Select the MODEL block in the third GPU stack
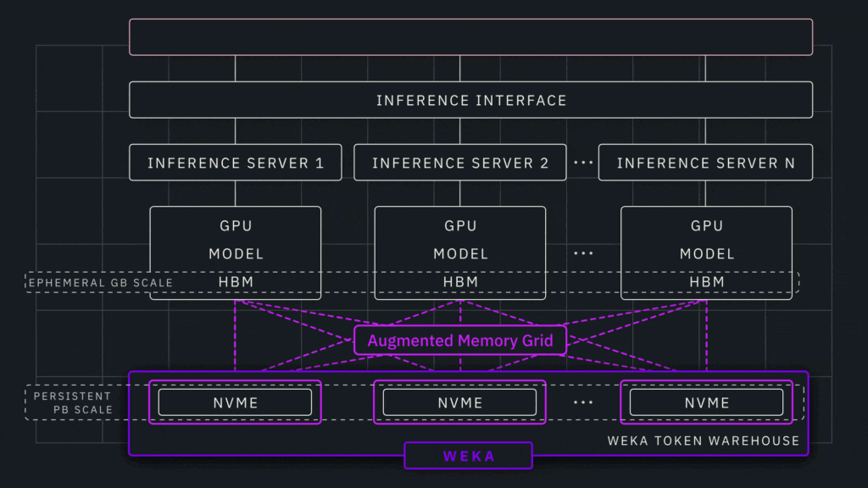The image size is (868, 488). pyautogui.click(x=707, y=253)
